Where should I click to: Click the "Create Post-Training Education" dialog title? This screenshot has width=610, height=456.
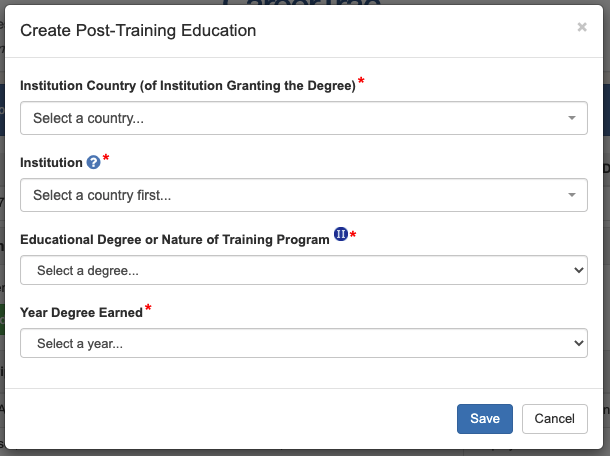click(x=138, y=31)
